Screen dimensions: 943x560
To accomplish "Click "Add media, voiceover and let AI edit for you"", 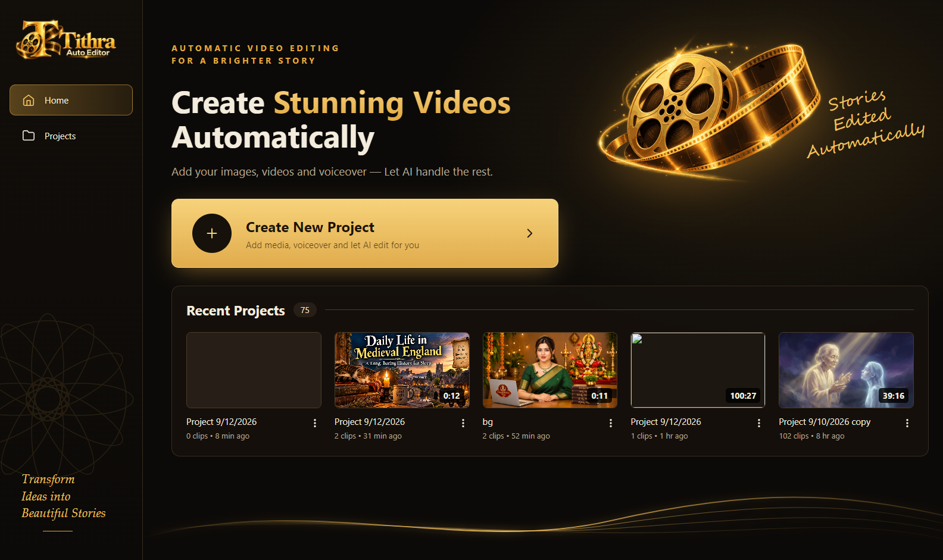I will [x=332, y=245].
